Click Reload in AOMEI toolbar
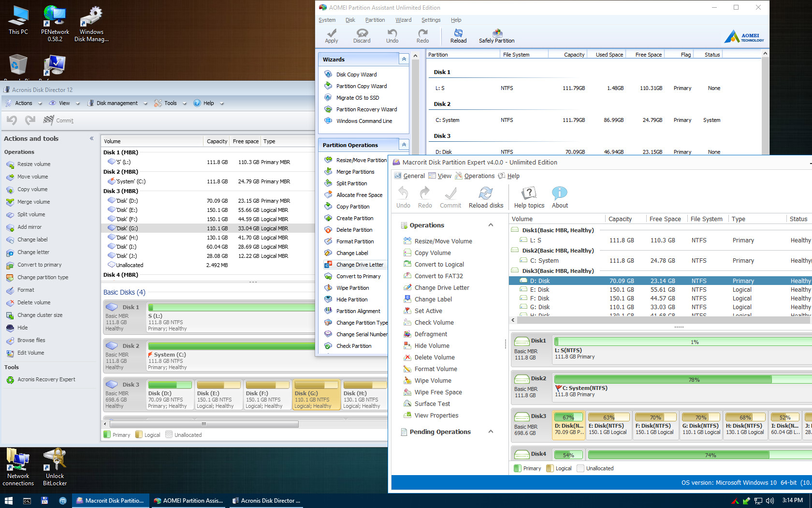812x508 pixels. click(x=458, y=36)
